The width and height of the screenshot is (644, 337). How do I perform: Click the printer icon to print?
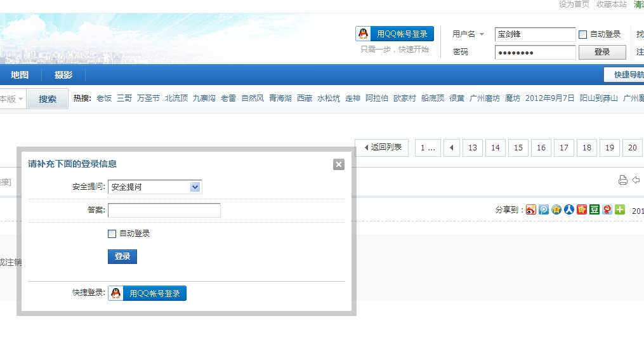622,180
